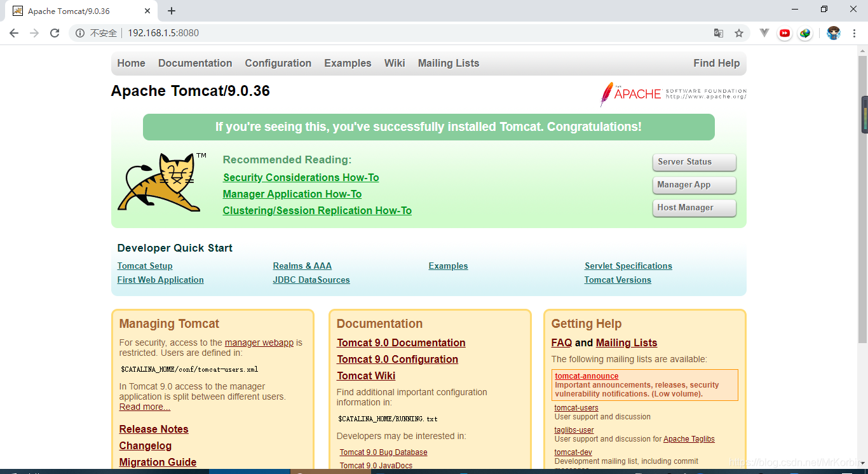Open the grey V-shaped extension icon
Screen dimensions: 868x474
pyautogui.click(x=764, y=33)
